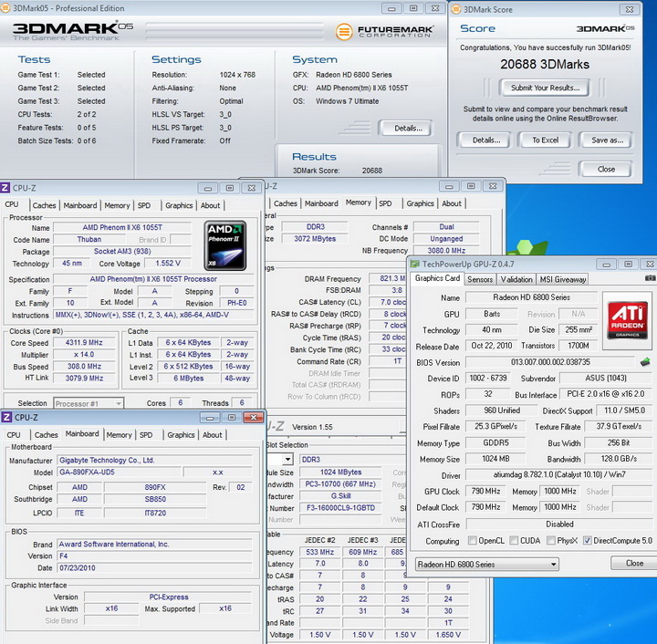The image size is (657, 644).
Task: Click the Award Software International brand value
Action: tap(154, 544)
